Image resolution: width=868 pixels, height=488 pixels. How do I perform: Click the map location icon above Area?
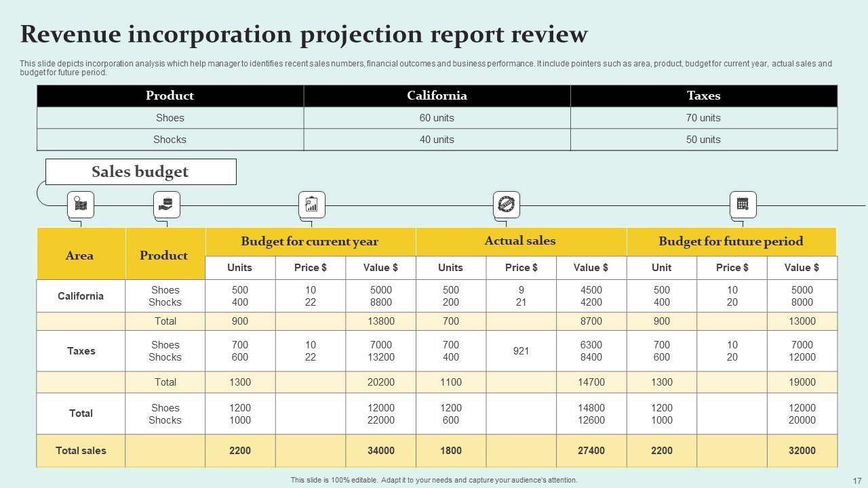pyautogui.click(x=80, y=204)
